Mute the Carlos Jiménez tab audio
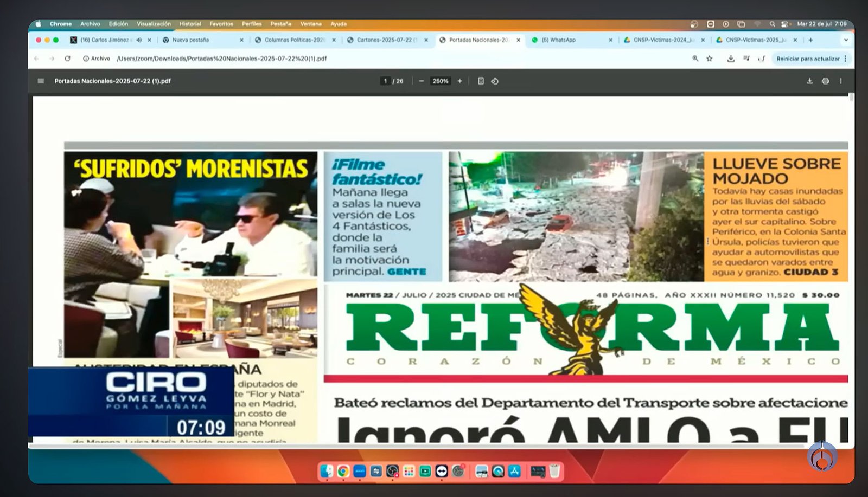Image resolution: width=868 pixels, height=497 pixels. [x=139, y=40]
